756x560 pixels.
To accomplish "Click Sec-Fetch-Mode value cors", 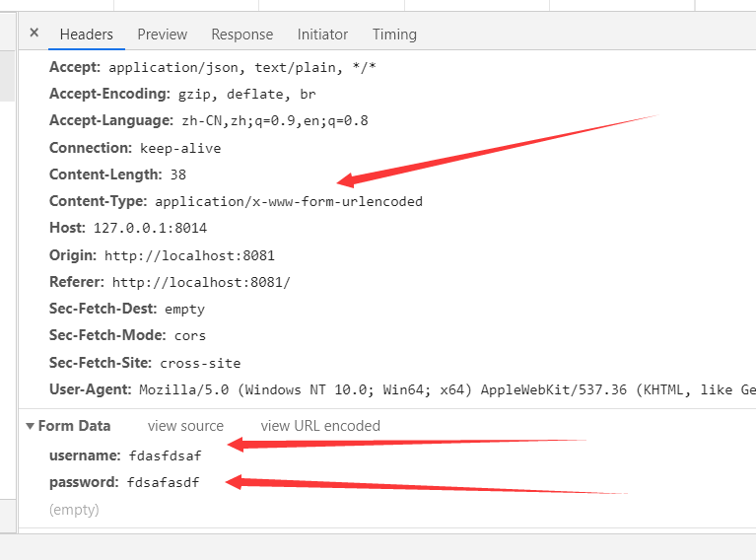I will [190, 336].
